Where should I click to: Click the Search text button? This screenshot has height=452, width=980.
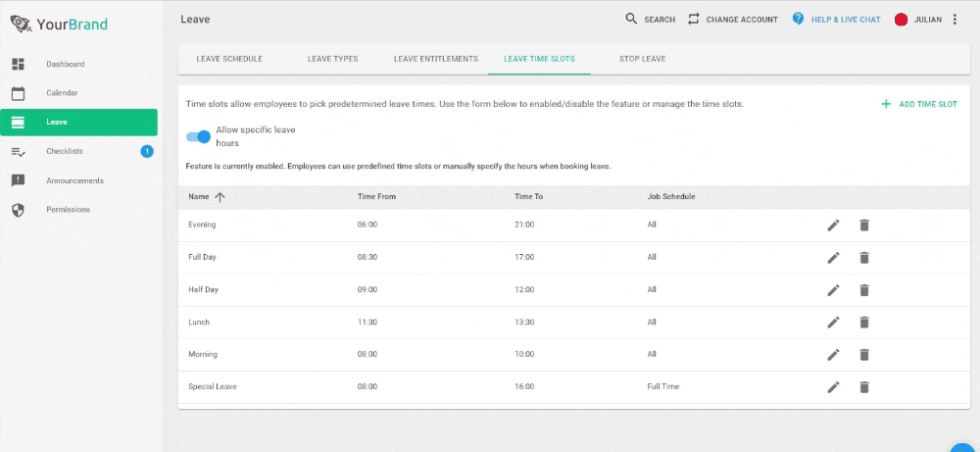(660, 20)
